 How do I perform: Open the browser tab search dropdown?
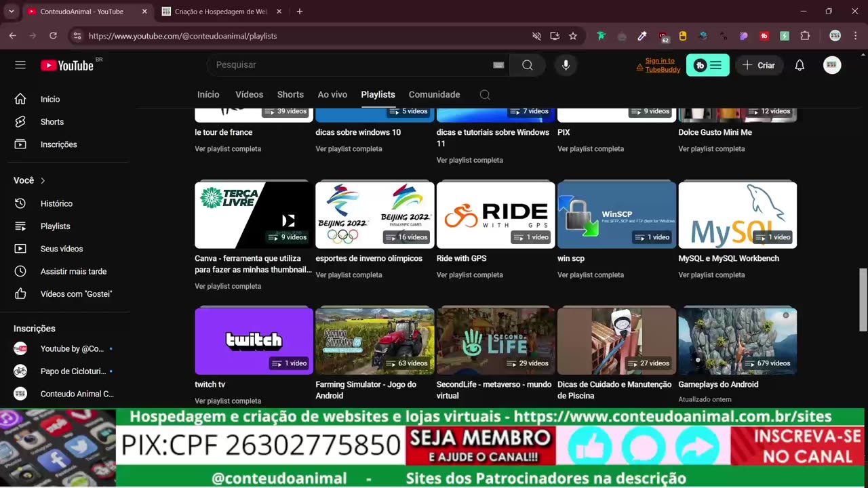pos(11,12)
